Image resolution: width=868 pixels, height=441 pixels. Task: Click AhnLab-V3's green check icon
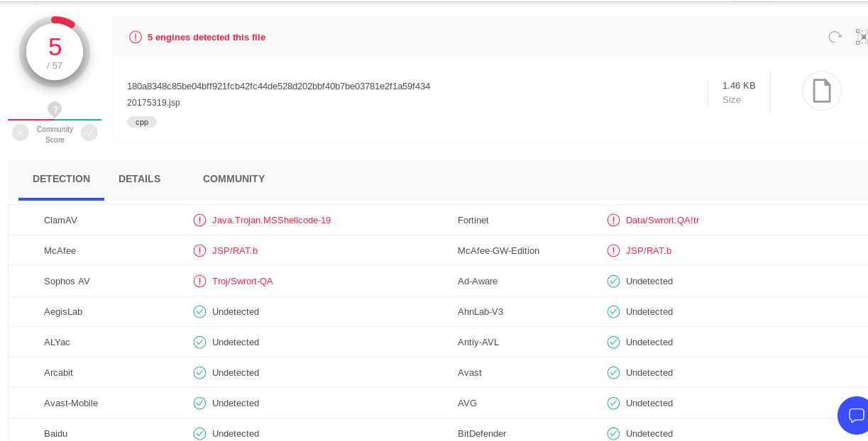pyautogui.click(x=613, y=312)
